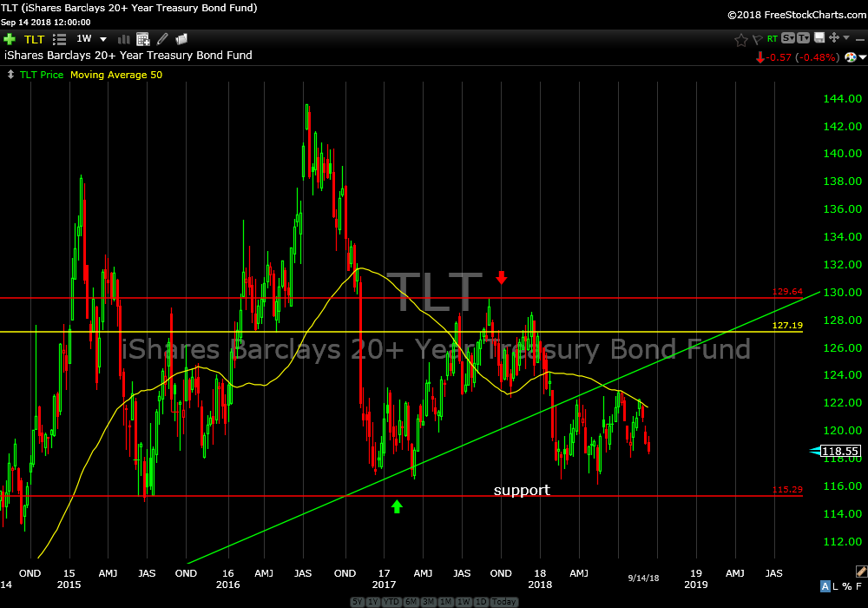The width and height of the screenshot is (868, 608).
Task: Click the Moving Average 50 label
Action: coord(115,75)
